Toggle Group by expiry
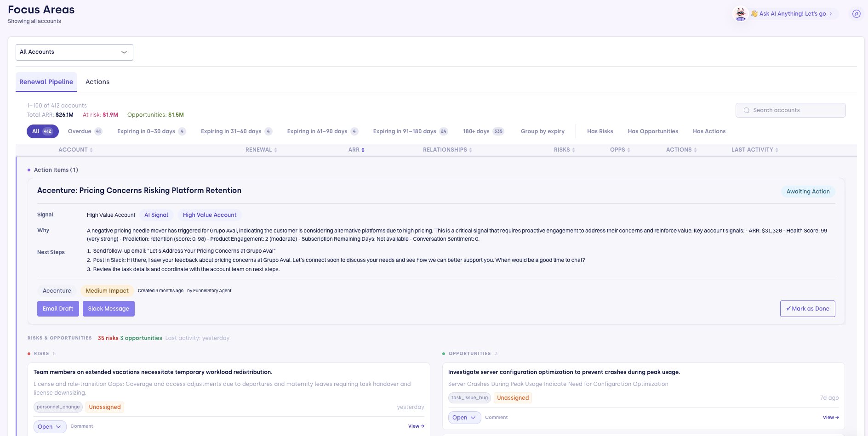 (542, 131)
